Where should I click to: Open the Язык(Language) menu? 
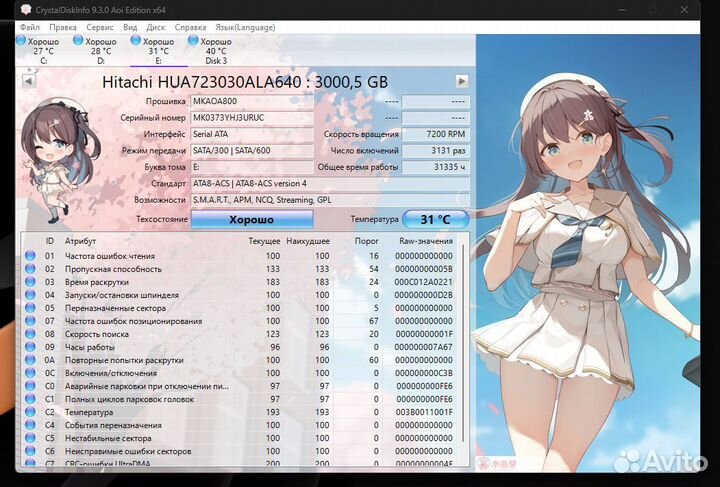(245, 28)
